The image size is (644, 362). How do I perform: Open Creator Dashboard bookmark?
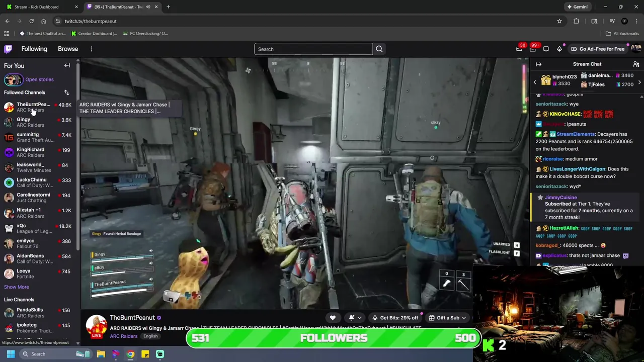[94, 33]
